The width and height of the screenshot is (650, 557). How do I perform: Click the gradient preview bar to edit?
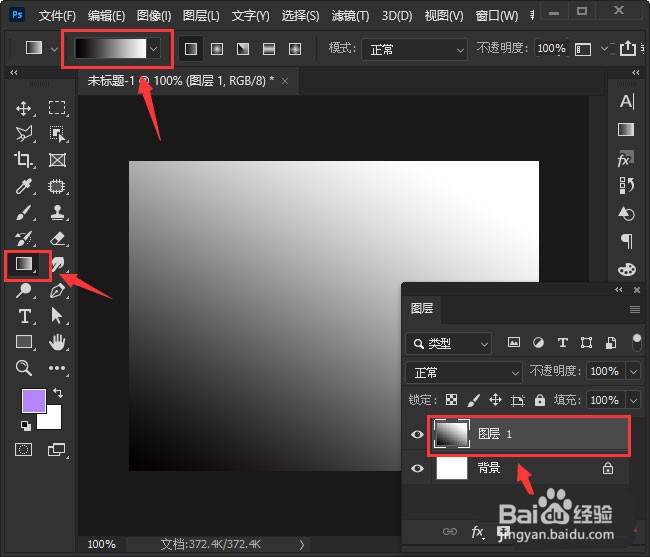[x=110, y=48]
